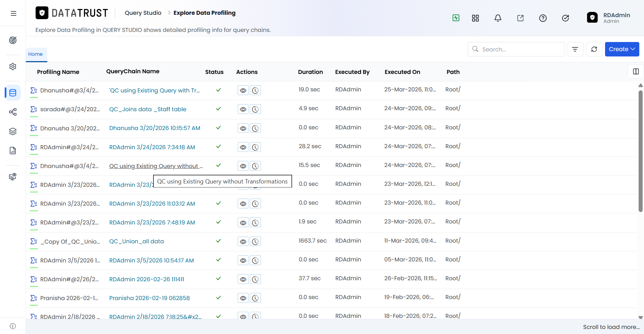Open the filter icon next to search
The image size is (644, 334).
pos(575,49)
